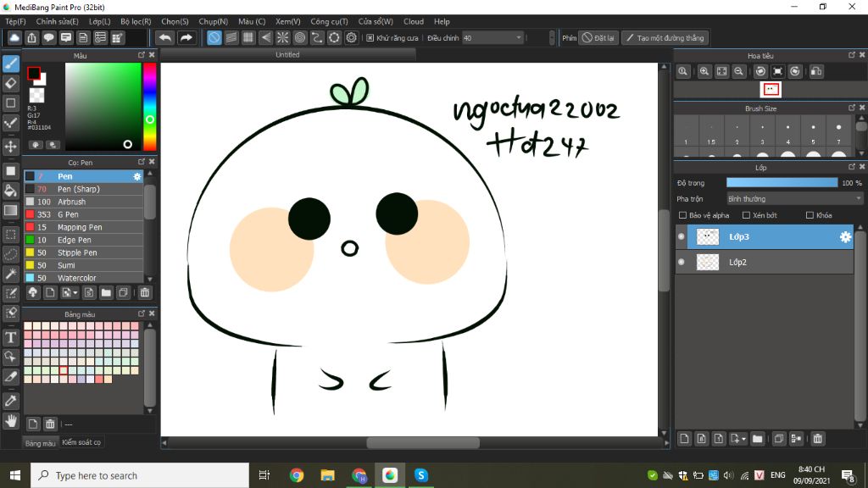Activate the Magic Wand tool

tap(11, 274)
